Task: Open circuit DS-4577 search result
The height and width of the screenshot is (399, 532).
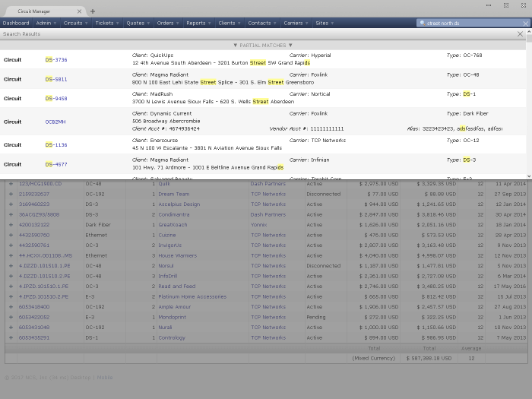Action: coord(55,164)
